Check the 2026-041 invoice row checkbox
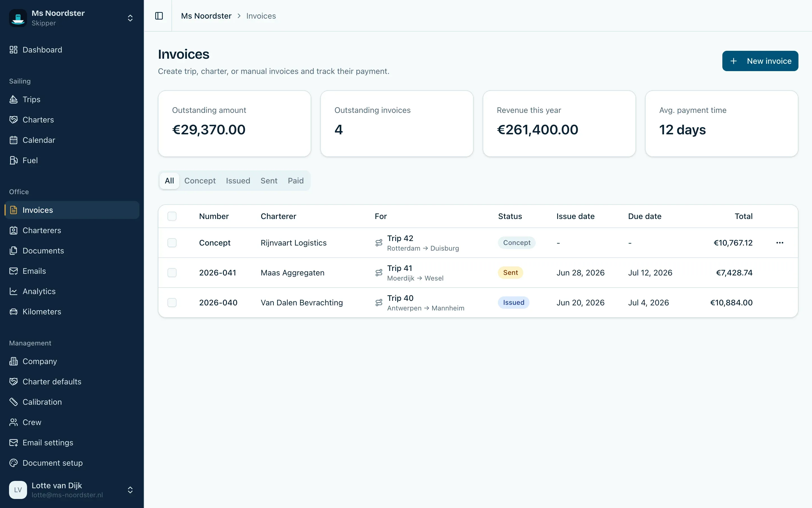Screen dimensions: 812x508 coord(172,272)
